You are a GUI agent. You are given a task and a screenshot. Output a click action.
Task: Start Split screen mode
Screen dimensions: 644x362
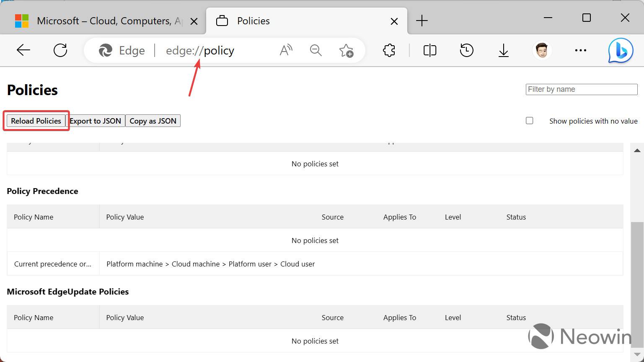point(429,50)
